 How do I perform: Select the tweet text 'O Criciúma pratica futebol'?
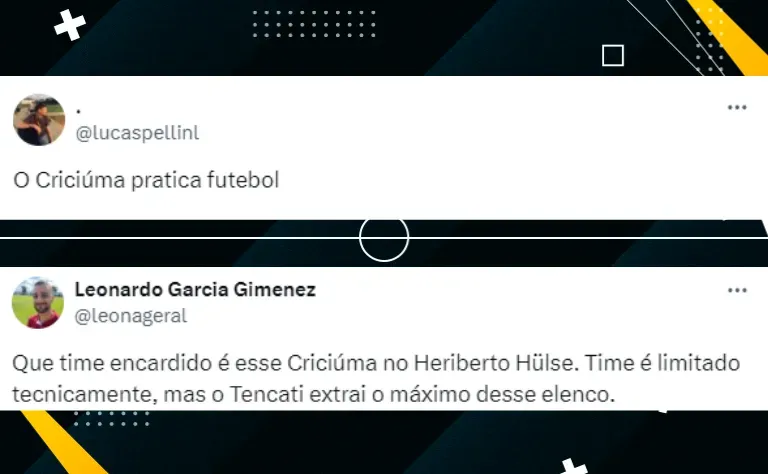[146, 180]
